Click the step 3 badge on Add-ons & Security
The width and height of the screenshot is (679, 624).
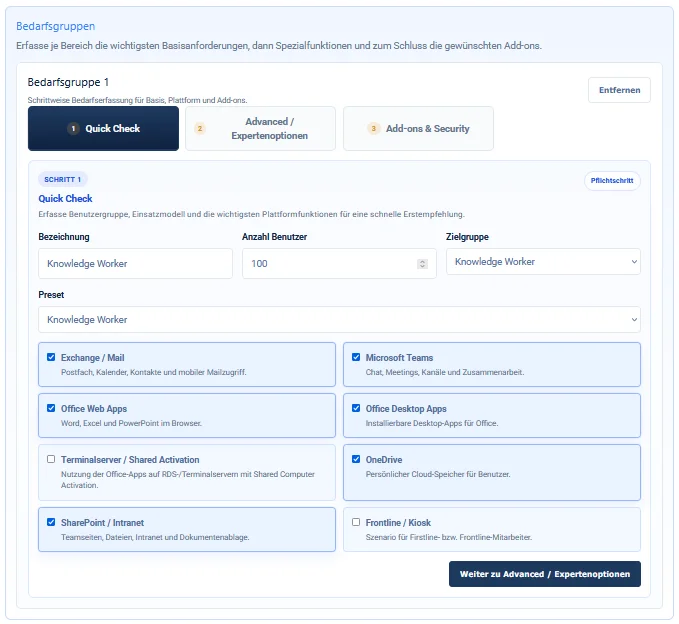tap(374, 129)
